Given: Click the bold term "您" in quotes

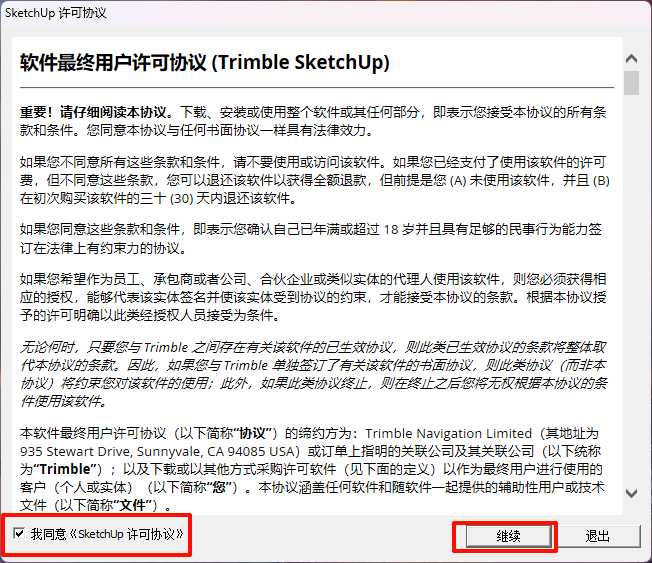Looking at the screenshot, I should click(x=218, y=487).
